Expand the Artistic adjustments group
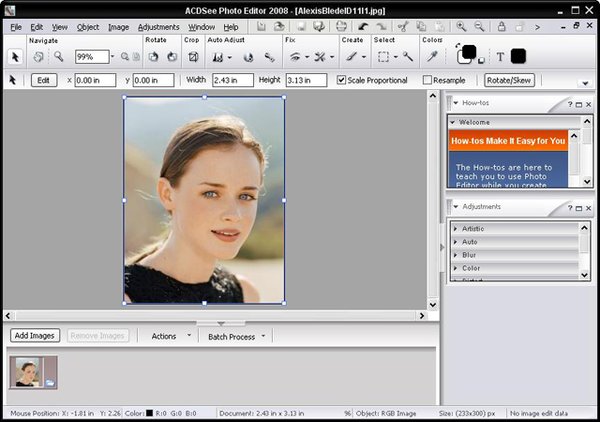This screenshot has width=600, height=422. pyautogui.click(x=473, y=229)
